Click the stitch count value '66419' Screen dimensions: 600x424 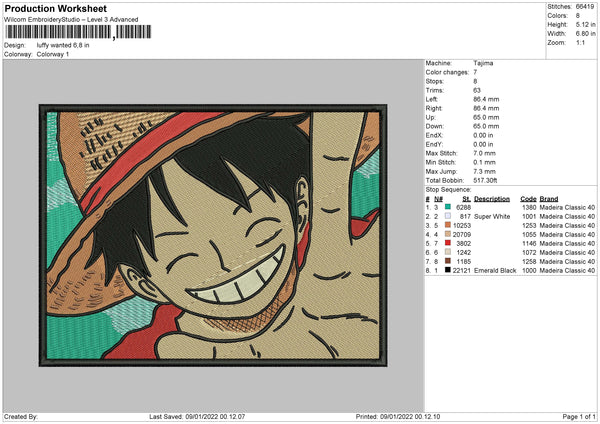pos(585,7)
